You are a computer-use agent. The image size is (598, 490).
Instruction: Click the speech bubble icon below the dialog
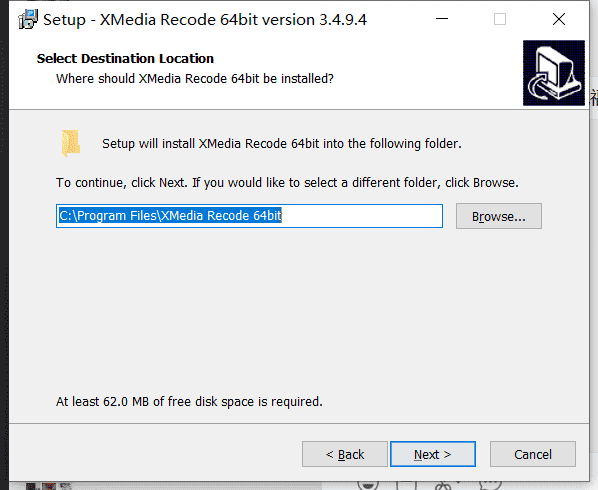click(490, 485)
